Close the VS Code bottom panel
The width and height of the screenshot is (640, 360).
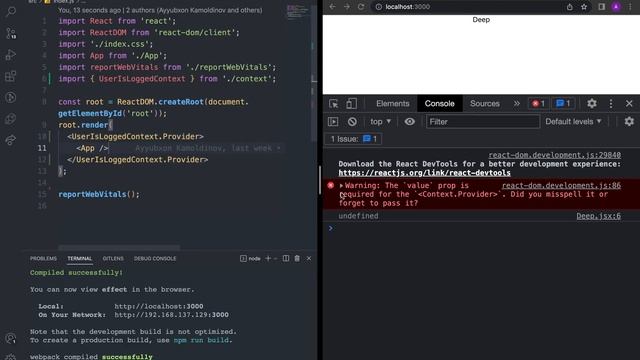tap(309, 258)
